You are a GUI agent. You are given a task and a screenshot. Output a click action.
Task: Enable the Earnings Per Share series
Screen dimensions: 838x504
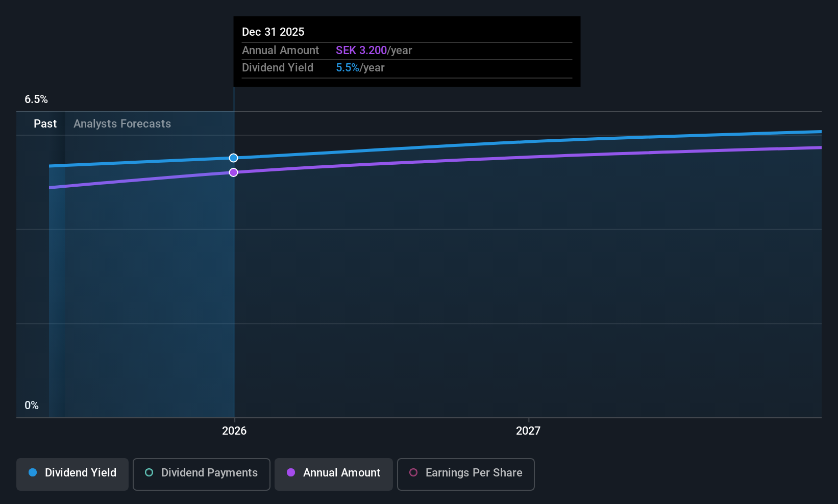(x=466, y=474)
